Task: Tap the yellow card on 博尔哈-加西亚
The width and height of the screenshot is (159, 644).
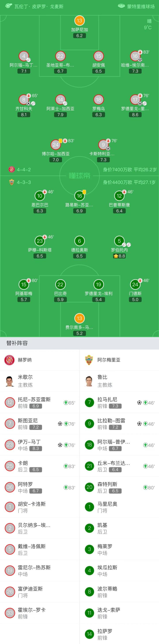Action: pyautogui.click(x=61, y=141)
